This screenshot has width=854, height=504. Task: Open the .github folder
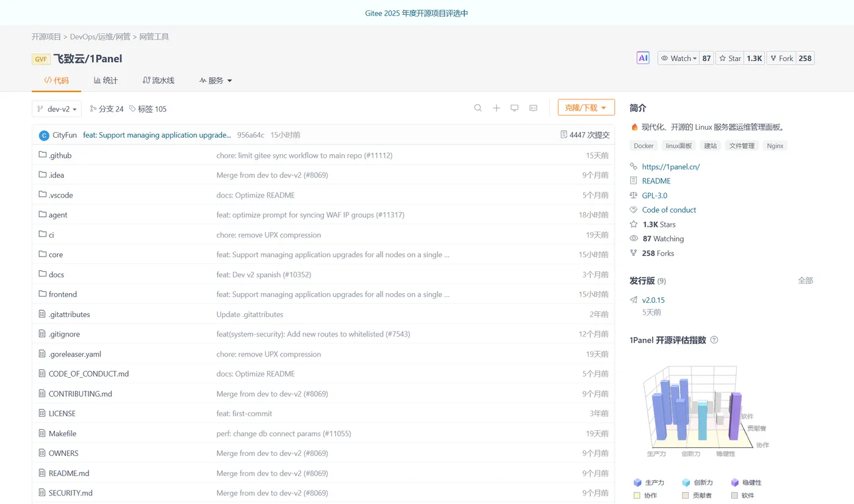click(x=60, y=155)
